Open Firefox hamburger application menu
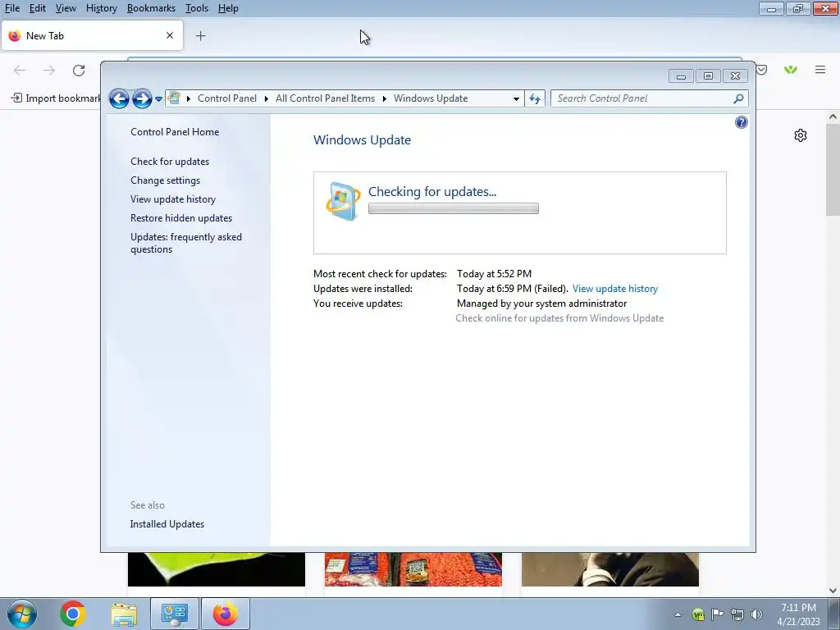Viewport: 840px width, 630px height. pyautogui.click(x=820, y=70)
